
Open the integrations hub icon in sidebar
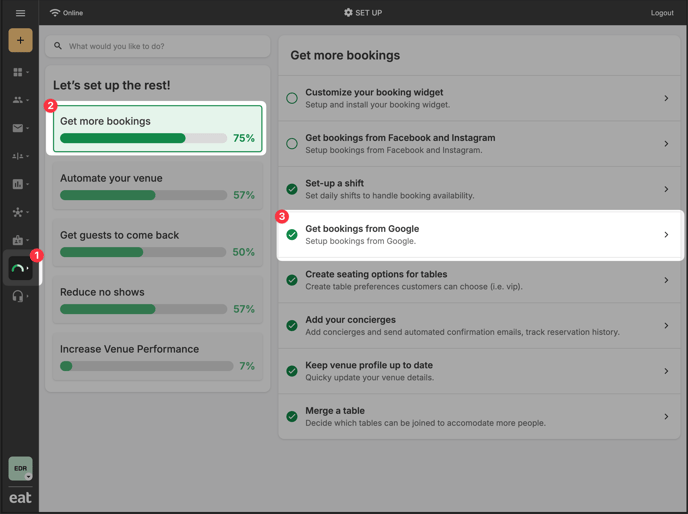(18, 212)
